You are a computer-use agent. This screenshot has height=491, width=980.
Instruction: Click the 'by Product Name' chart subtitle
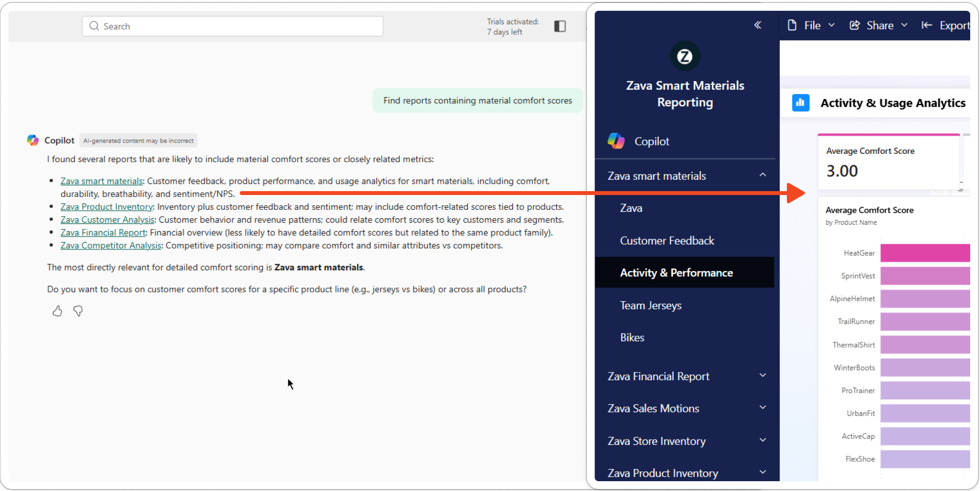(x=851, y=222)
